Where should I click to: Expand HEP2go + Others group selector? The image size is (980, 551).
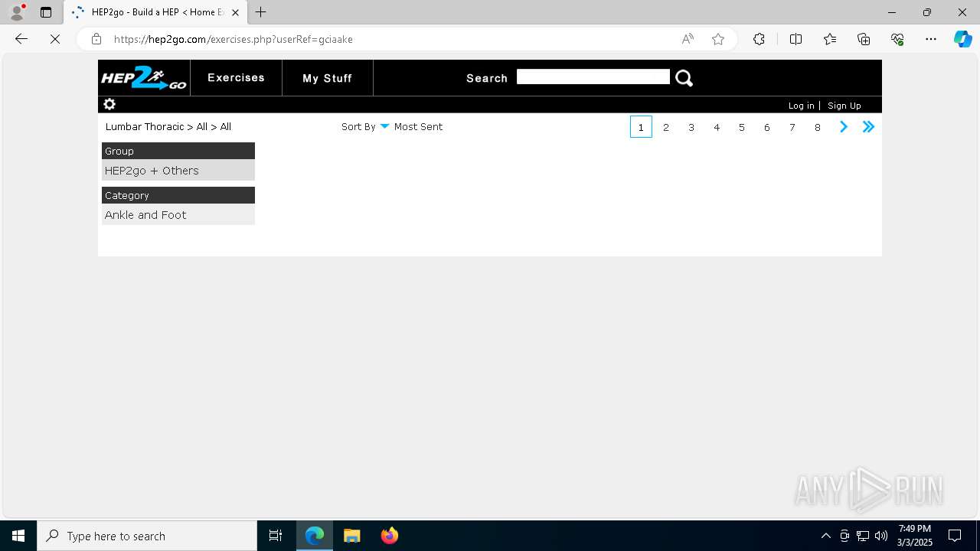click(x=178, y=171)
